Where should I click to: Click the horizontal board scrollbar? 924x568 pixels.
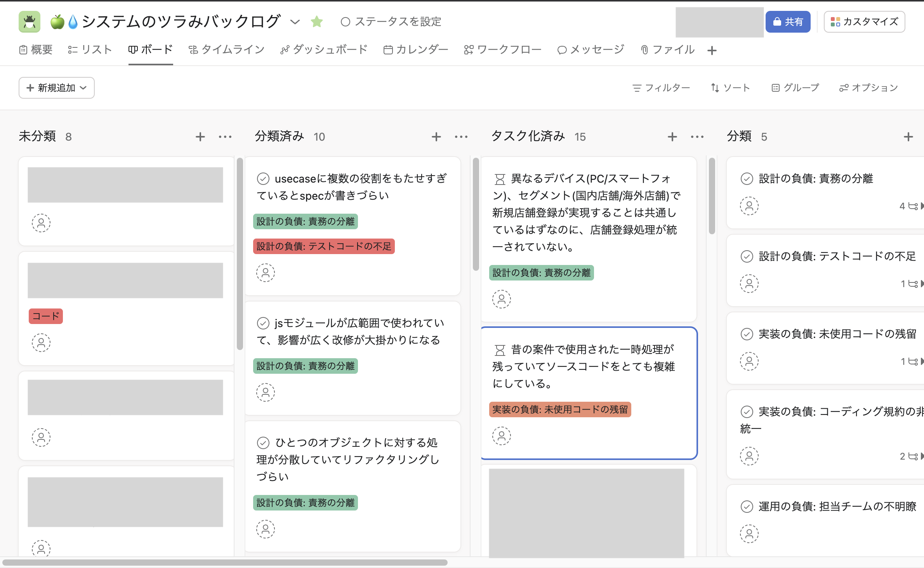click(225, 563)
